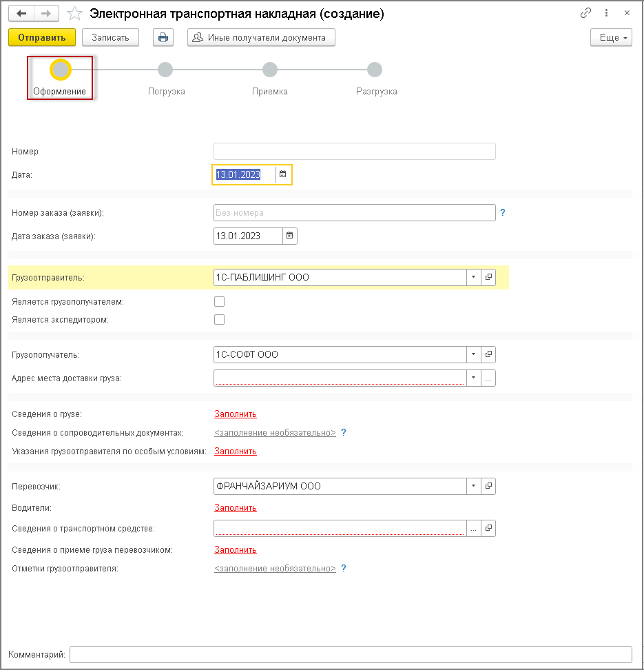Select the Погрузка stage step
644x670 pixels.
(165, 70)
